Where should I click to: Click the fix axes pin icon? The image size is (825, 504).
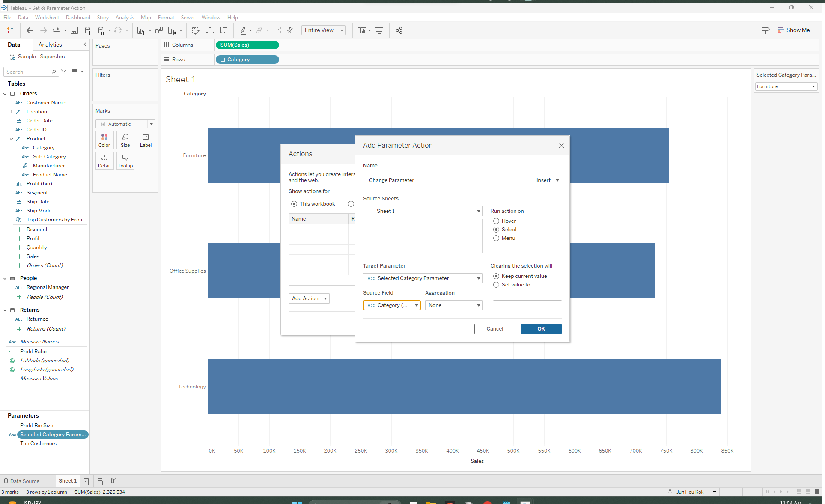[290, 30]
